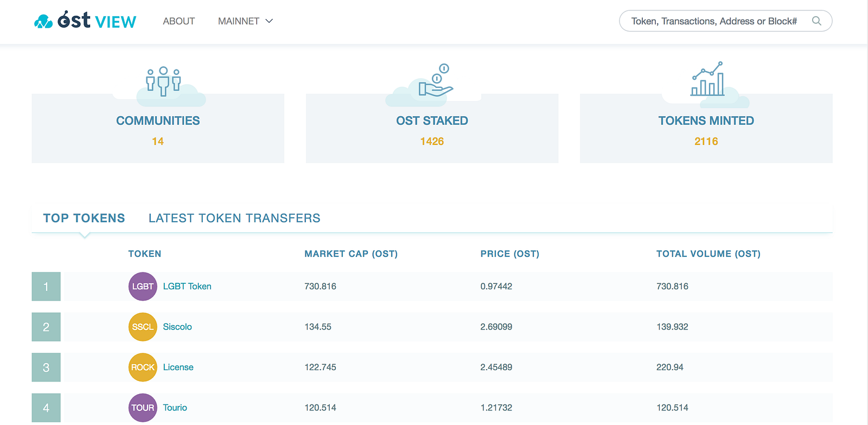Click LGBT Token total volume 730.816

click(x=673, y=287)
